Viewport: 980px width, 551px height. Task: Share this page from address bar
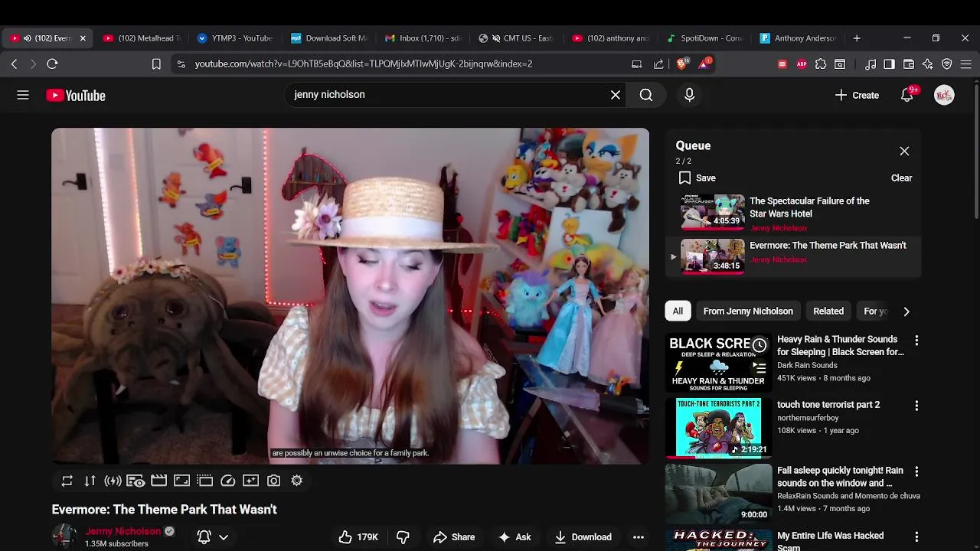click(658, 64)
